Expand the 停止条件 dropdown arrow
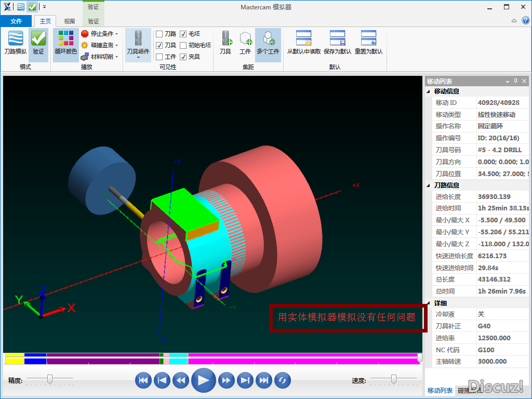Screen dimensions: 532x399 117,34
